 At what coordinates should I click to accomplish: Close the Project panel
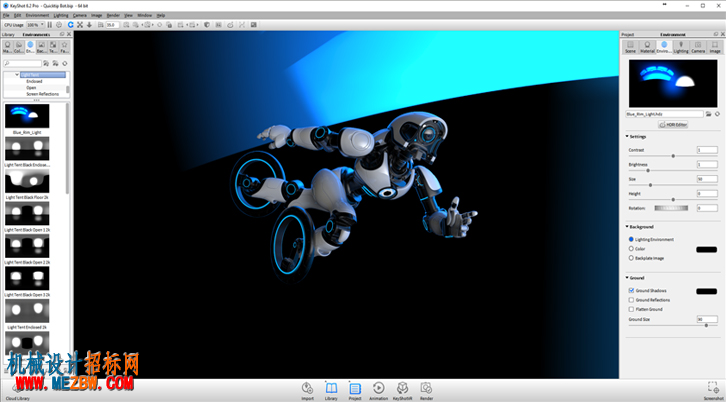[722, 34]
